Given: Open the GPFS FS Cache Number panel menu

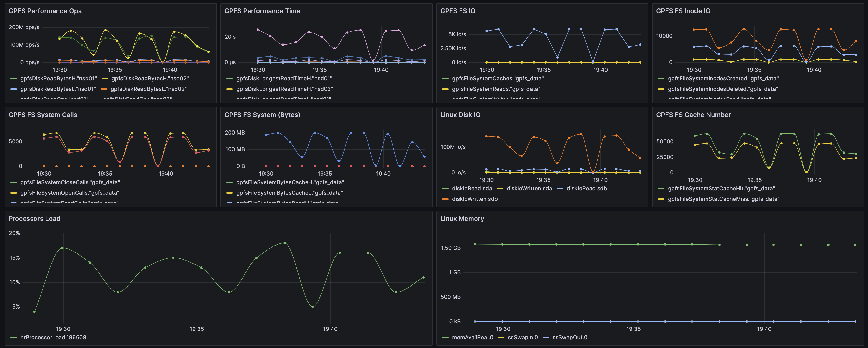Looking at the screenshot, I should [693, 115].
